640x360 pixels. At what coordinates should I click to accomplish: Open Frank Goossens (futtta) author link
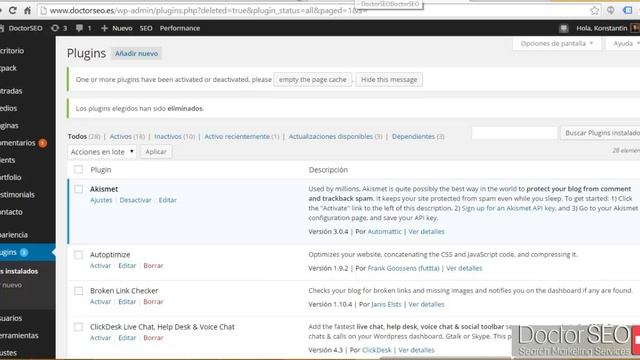(x=403, y=268)
